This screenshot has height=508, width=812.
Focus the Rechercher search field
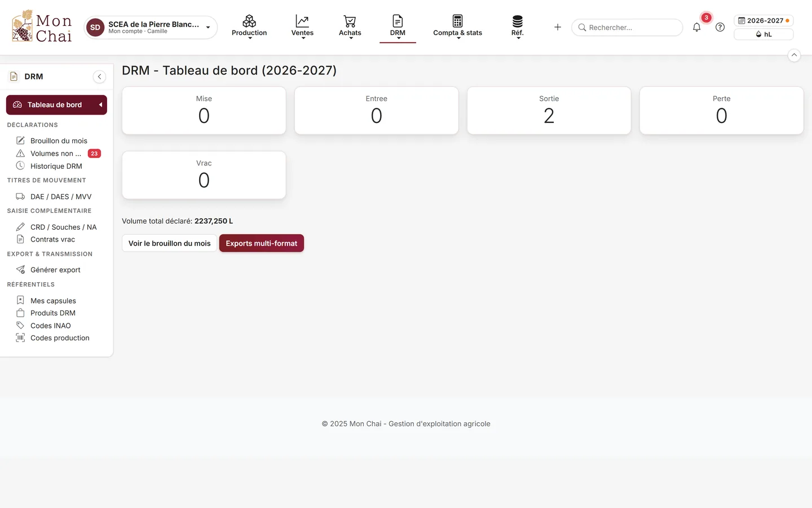[627, 27]
